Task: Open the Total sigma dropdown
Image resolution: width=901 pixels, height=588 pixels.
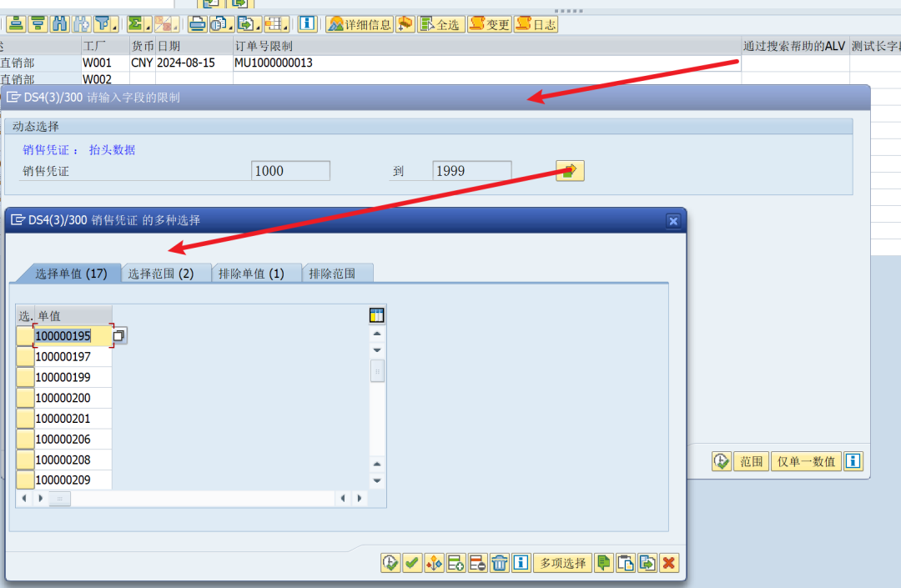Action: 138,24
